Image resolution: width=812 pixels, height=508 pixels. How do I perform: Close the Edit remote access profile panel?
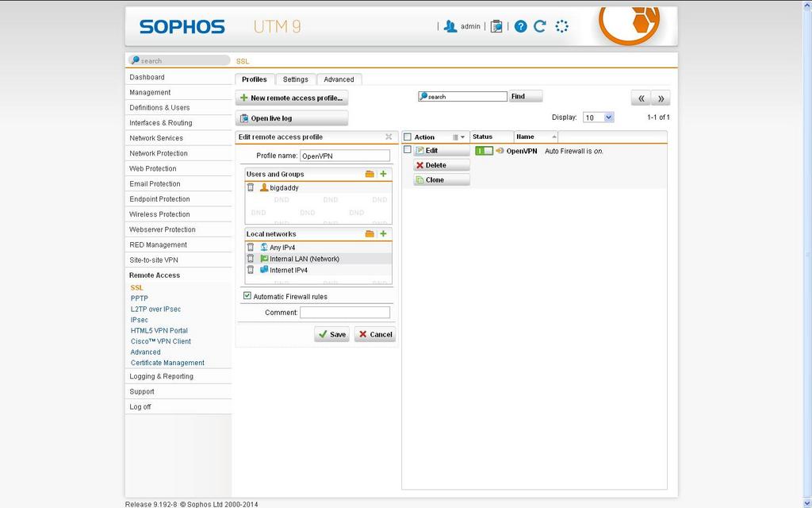tap(389, 137)
